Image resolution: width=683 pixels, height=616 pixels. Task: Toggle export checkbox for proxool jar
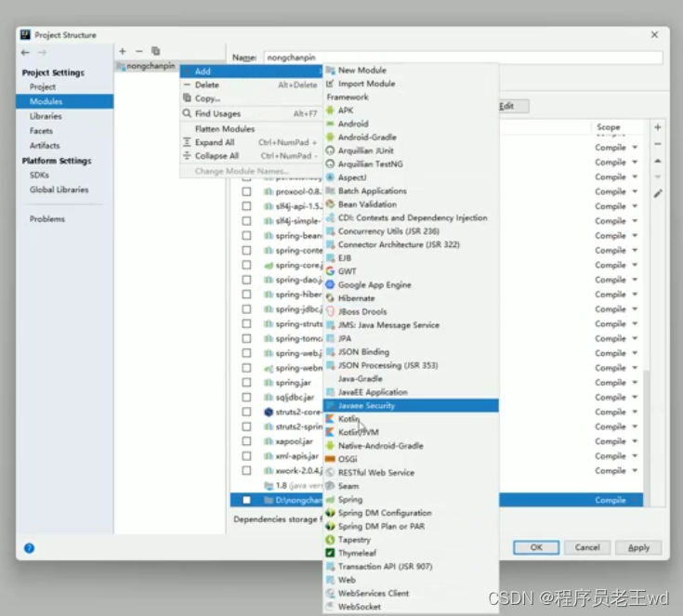click(246, 191)
